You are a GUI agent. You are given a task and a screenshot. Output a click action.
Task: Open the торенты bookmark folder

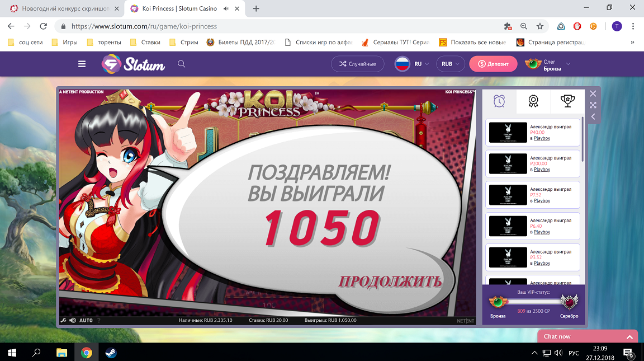pyautogui.click(x=104, y=43)
